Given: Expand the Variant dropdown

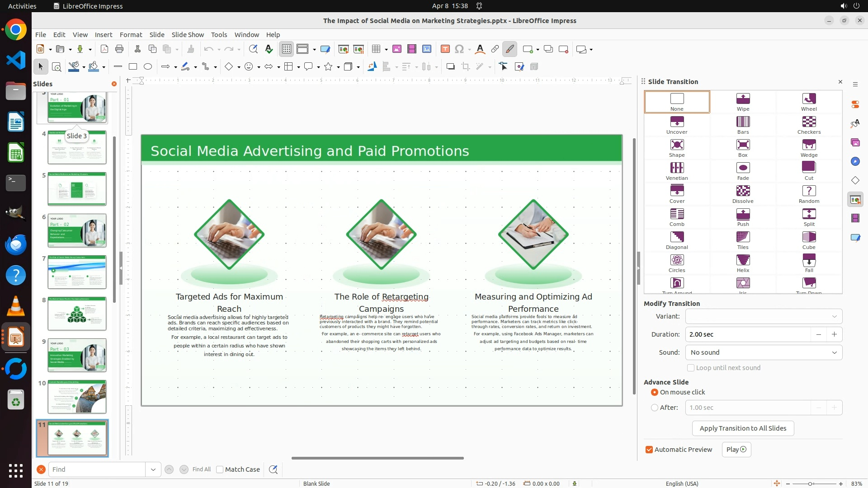Looking at the screenshot, I should tap(834, 316).
